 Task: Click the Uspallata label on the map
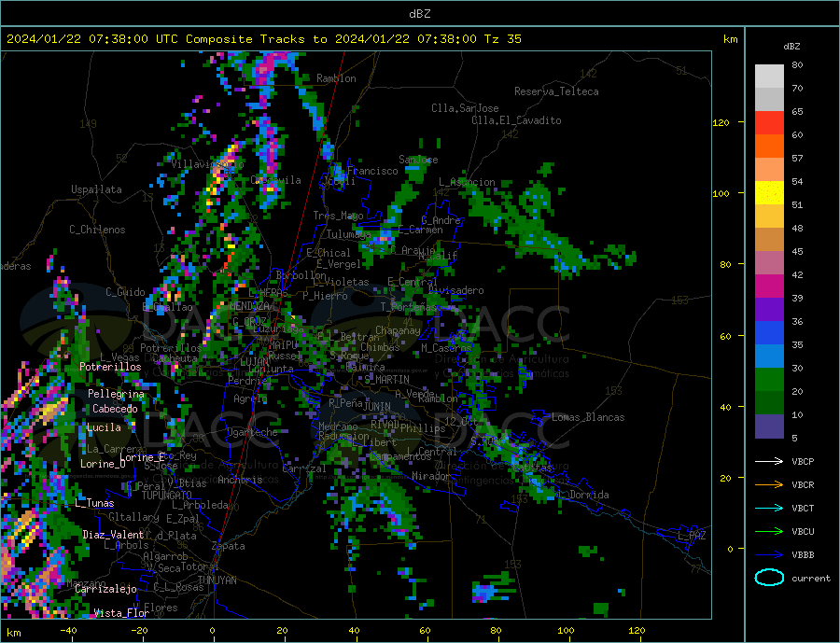(x=96, y=189)
